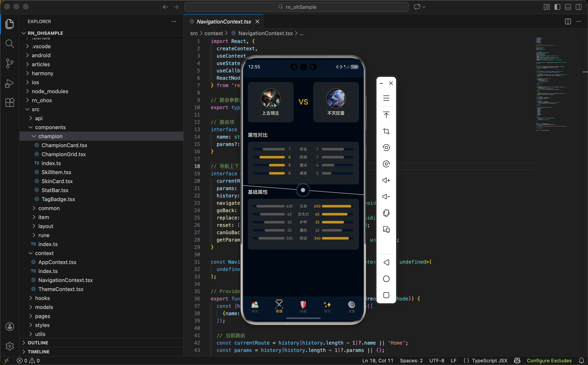Viewport: 588px width, 365px height.
Task: Select the NavigationContext.tsx editor tab
Action: pos(224,21)
